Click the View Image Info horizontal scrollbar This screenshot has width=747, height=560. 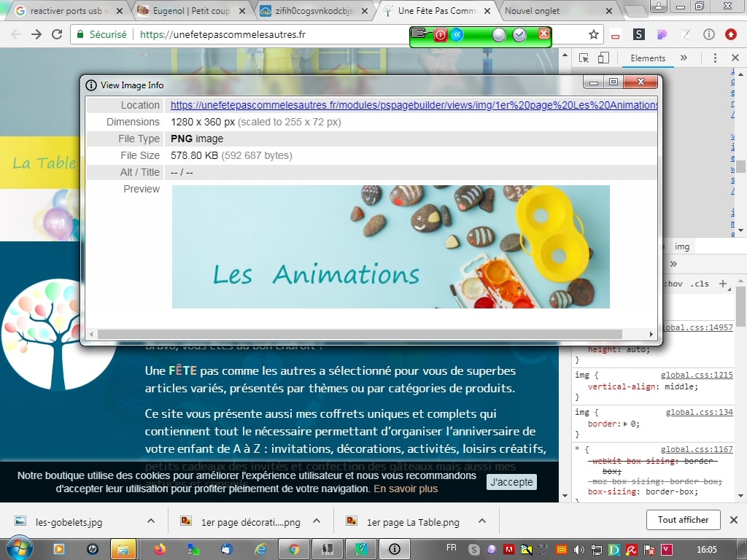[x=359, y=334]
